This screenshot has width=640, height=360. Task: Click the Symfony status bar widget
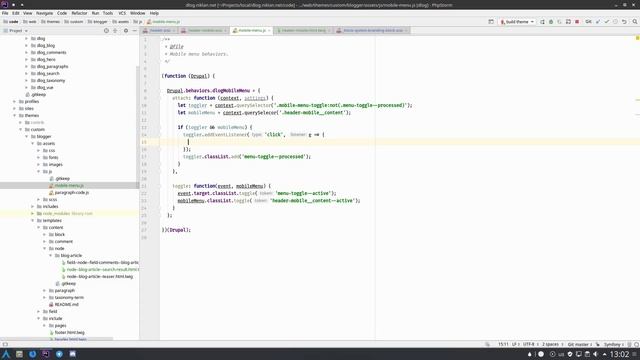pyautogui.click(x=613, y=344)
